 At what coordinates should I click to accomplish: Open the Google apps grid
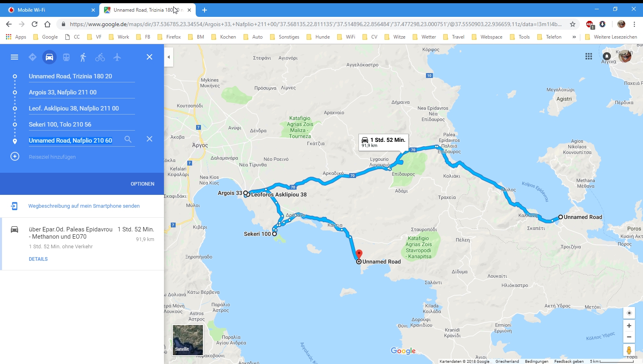(589, 56)
